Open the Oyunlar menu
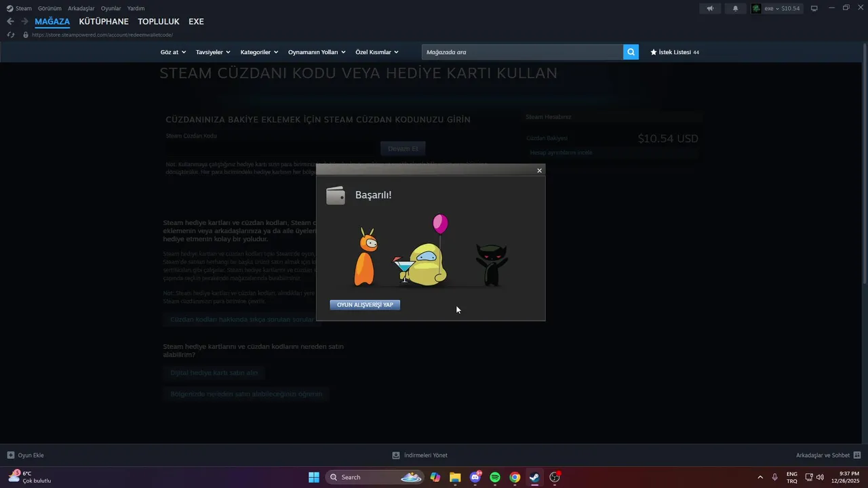This screenshot has width=868, height=488. (x=111, y=8)
